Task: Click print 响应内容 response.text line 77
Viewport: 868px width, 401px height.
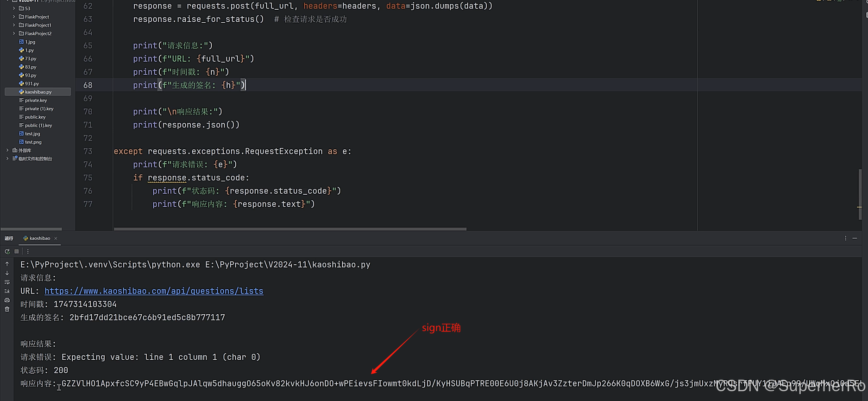Action: (x=233, y=204)
